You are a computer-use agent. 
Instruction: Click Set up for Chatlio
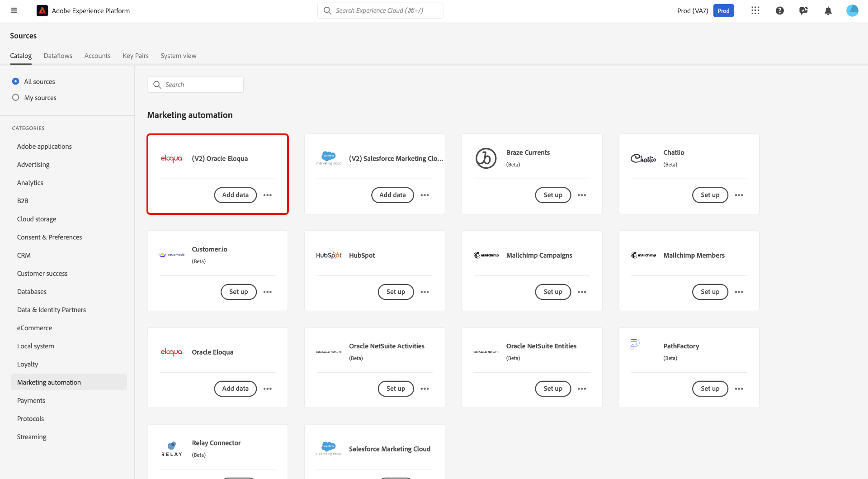click(x=710, y=195)
